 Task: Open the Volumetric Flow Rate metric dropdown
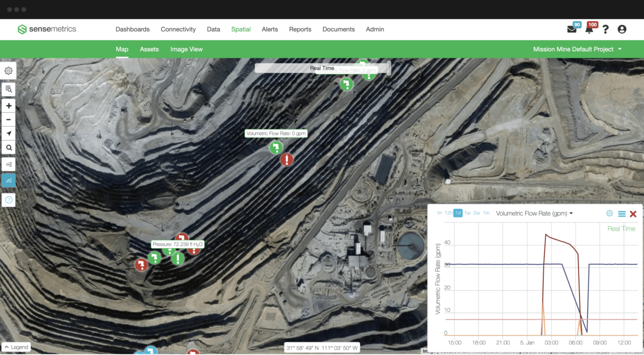coord(534,213)
